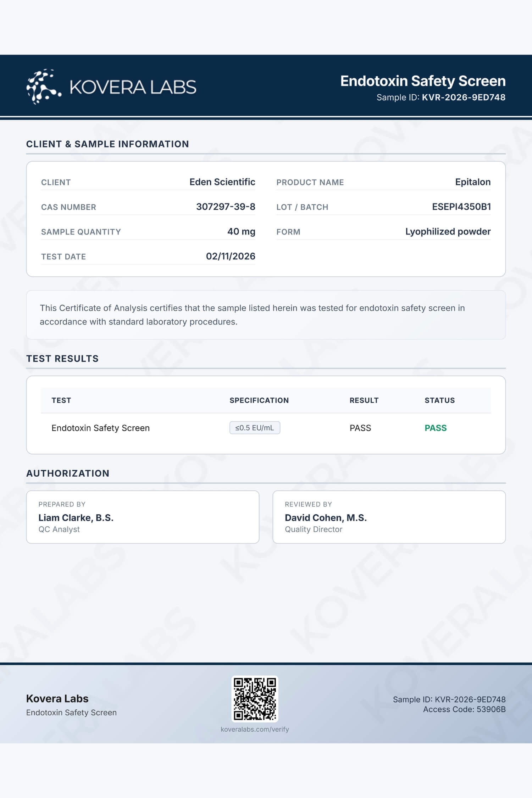Click the client name Eden Scientific
The width and height of the screenshot is (532, 798).
(222, 182)
